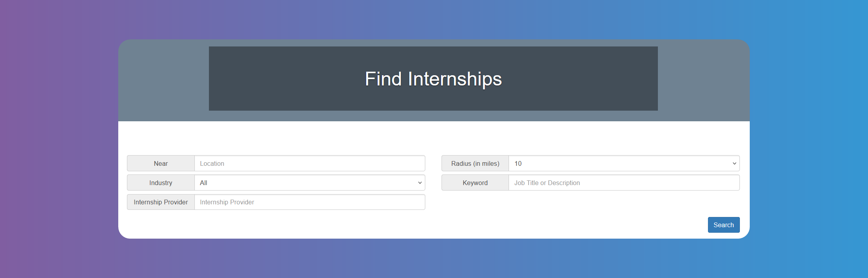Image resolution: width=868 pixels, height=278 pixels.
Task: Click the Keyword label
Action: [475, 182]
